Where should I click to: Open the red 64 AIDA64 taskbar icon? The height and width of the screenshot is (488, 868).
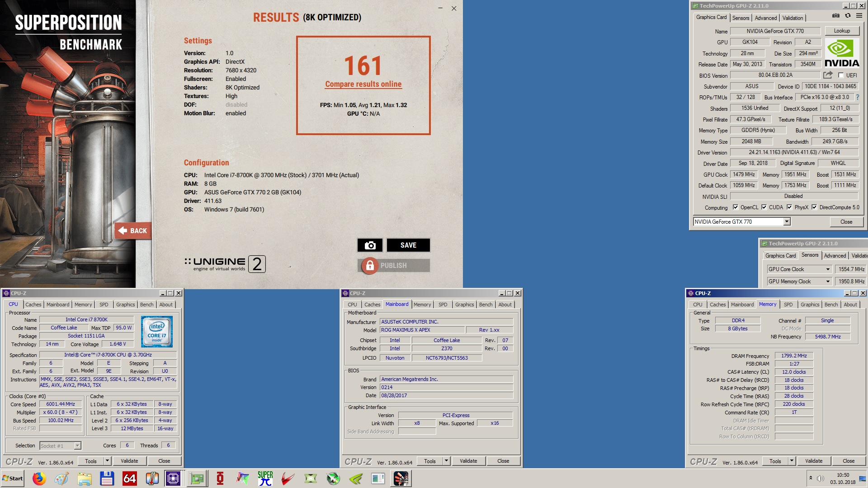tap(130, 479)
